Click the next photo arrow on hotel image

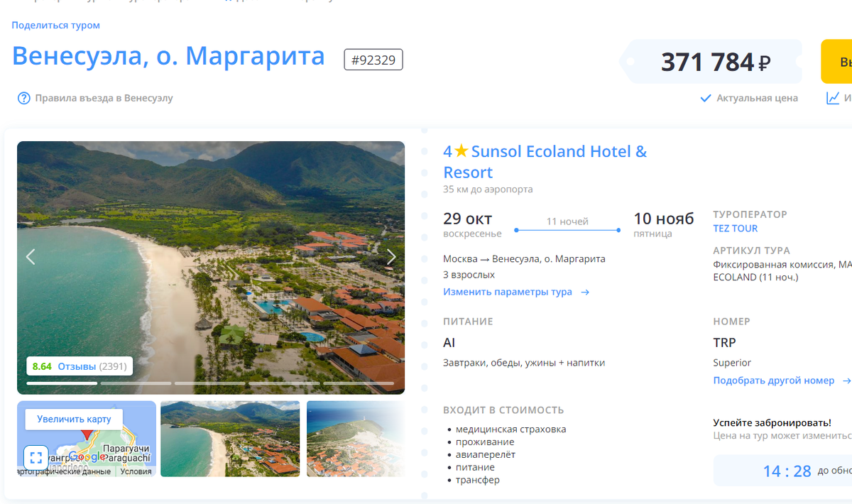click(x=391, y=257)
